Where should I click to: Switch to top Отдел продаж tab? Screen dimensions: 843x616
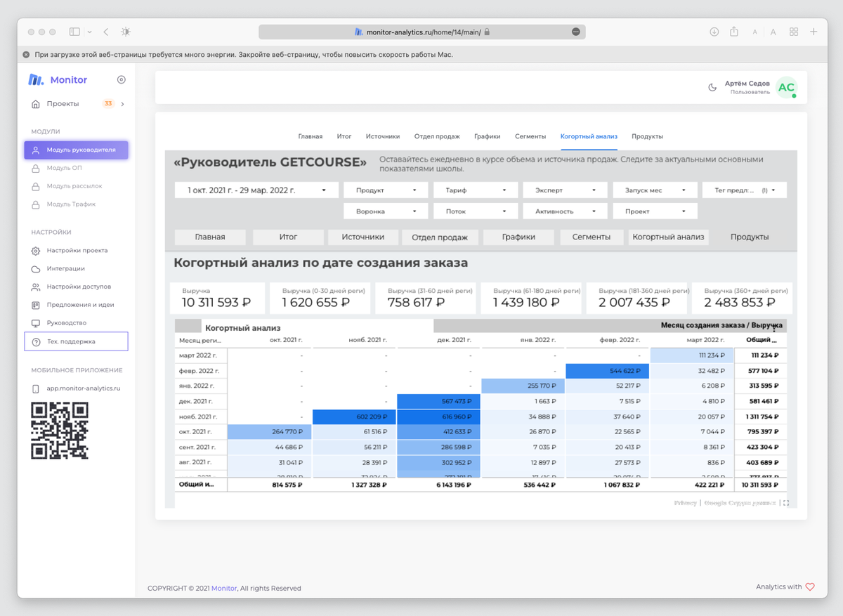pos(437,136)
